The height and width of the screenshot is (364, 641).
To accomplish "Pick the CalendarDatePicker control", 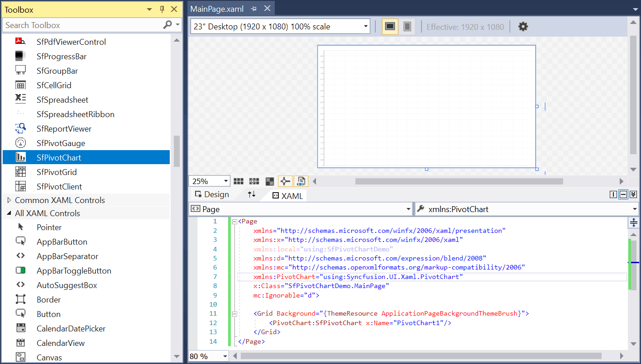I will (86, 328).
